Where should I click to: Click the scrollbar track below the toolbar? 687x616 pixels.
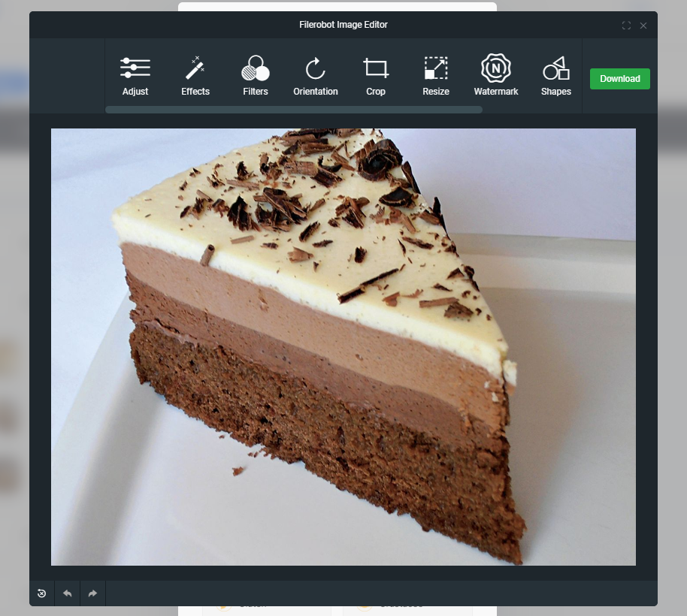(x=293, y=110)
